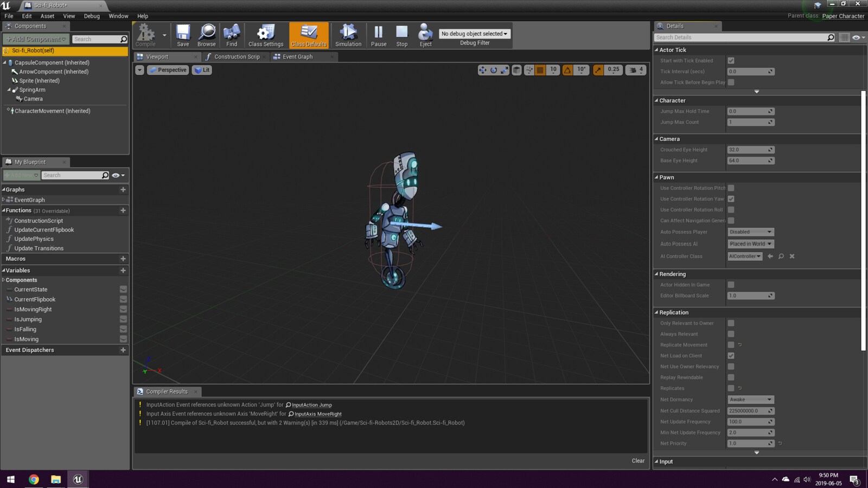868x488 pixels.
Task: Toggle Actor Hidden In Game
Action: (731, 284)
